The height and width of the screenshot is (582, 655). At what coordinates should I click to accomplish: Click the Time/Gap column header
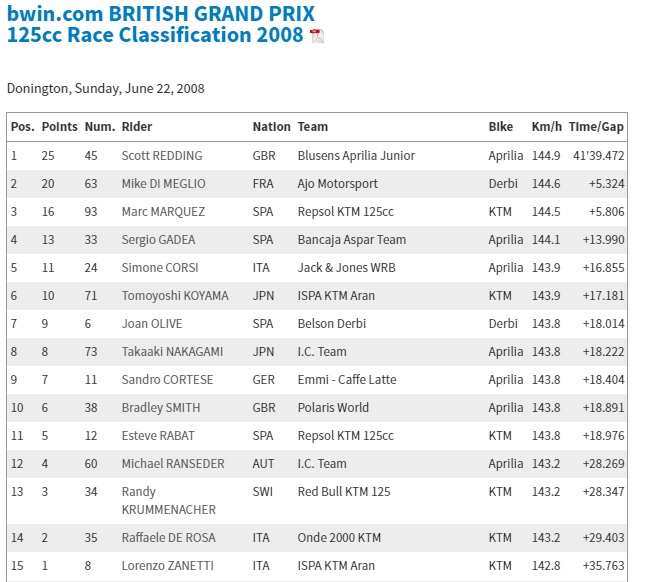596,127
